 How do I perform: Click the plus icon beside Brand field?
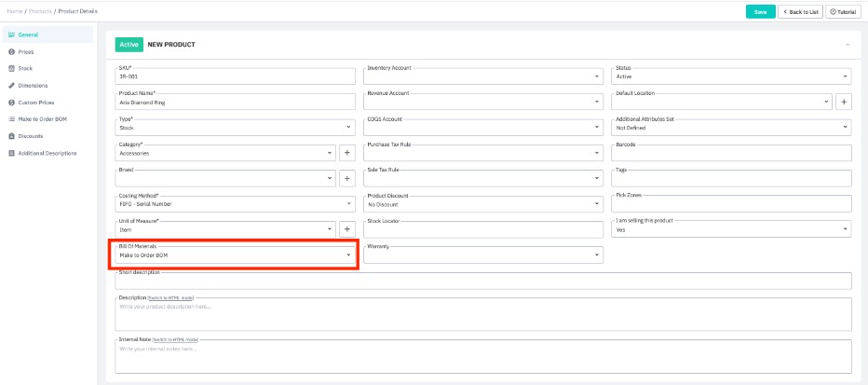click(346, 178)
